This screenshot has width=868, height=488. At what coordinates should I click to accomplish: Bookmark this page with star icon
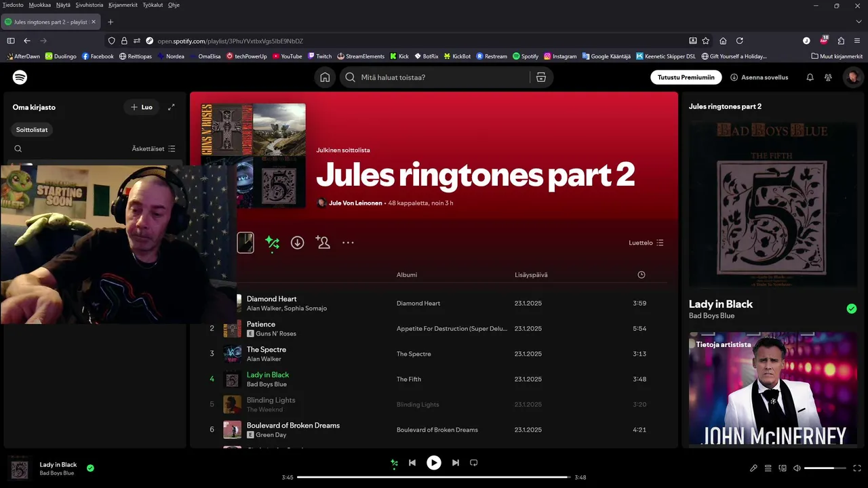pyautogui.click(x=706, y=41)
